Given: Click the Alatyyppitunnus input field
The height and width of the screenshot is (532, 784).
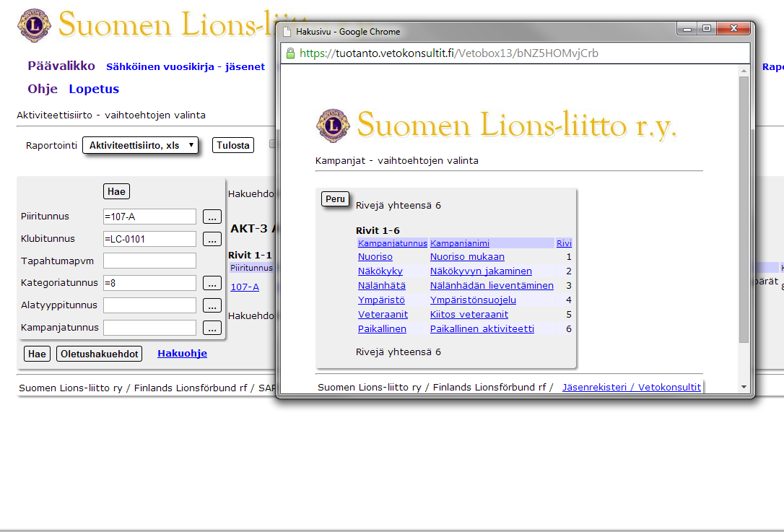Looking at the screenshot, I should pyautogui.click(x=149, y=305).
